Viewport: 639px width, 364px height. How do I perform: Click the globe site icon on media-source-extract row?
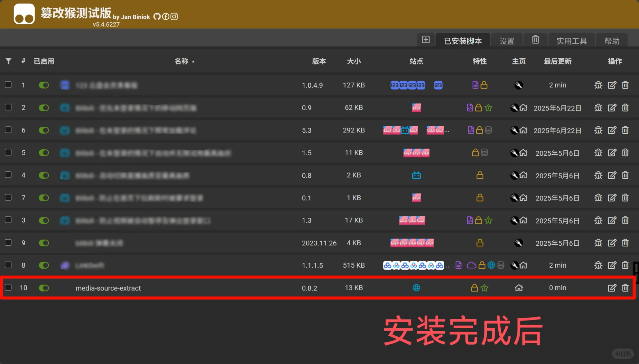pos(416,288)
